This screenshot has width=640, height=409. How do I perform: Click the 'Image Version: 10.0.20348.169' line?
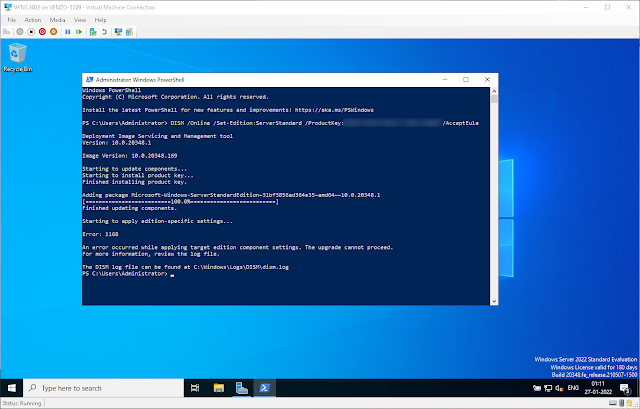pyautogui.click(x=130, y=156)
